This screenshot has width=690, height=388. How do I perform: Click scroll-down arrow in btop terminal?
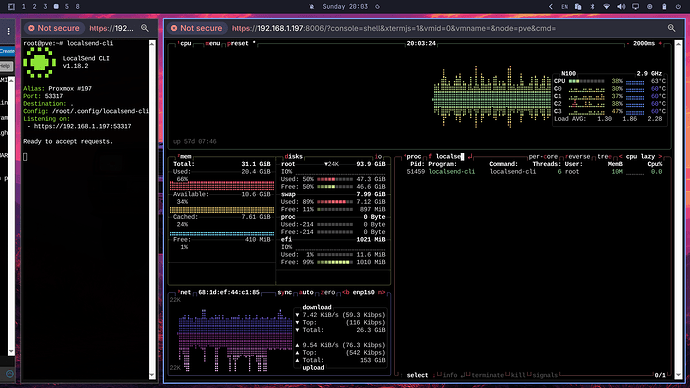click(679, 375)
